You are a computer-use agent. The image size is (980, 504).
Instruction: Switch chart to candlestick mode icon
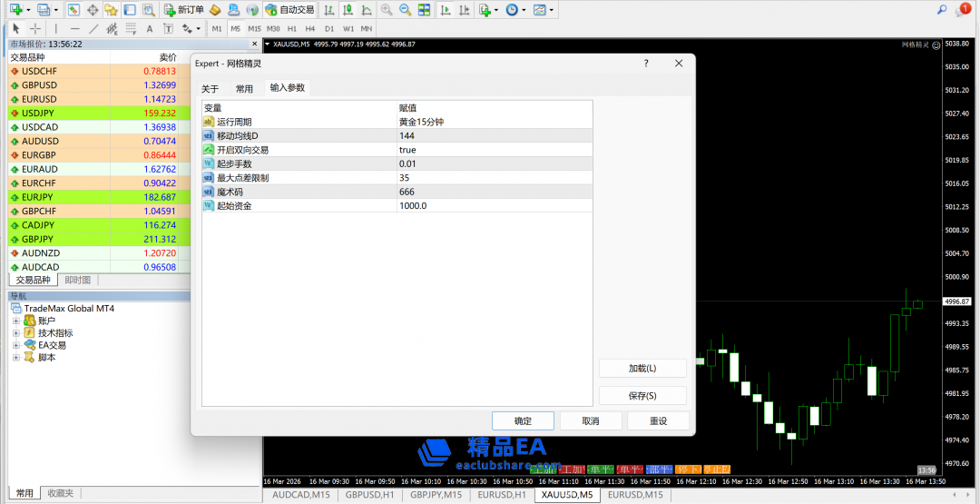(346, 10)
